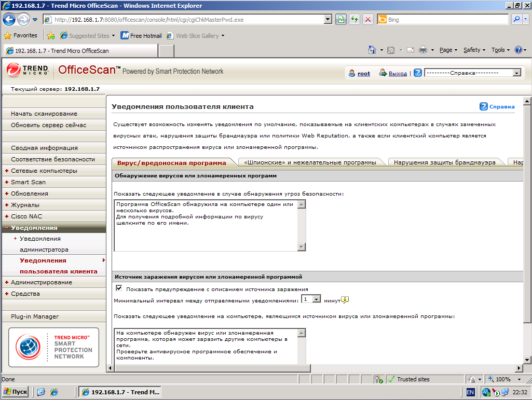Click the Smart Protection Network banner
This screenshot has height=400, width=532.
[x=53, y=347]
